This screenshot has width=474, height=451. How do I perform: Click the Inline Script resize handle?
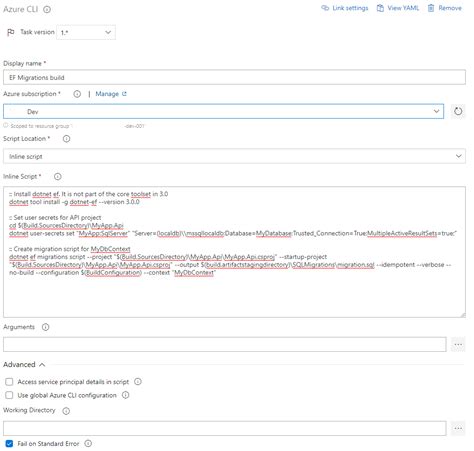(463, 314)
